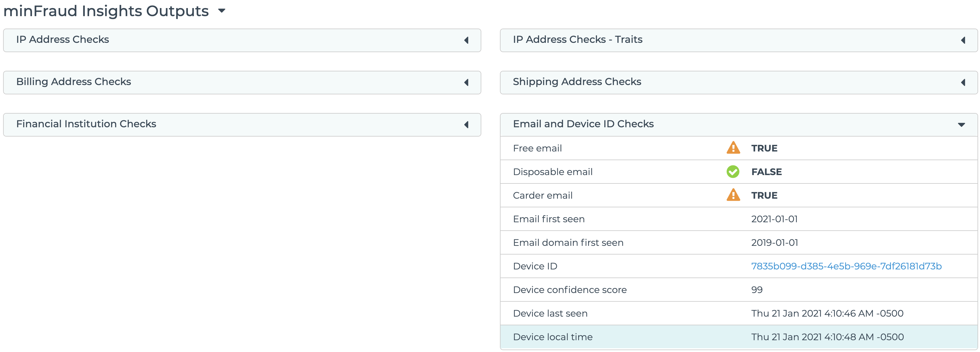Click warning triangle for Carder email
Viewport: 980px width, 352px height.
tap(733, 195)
